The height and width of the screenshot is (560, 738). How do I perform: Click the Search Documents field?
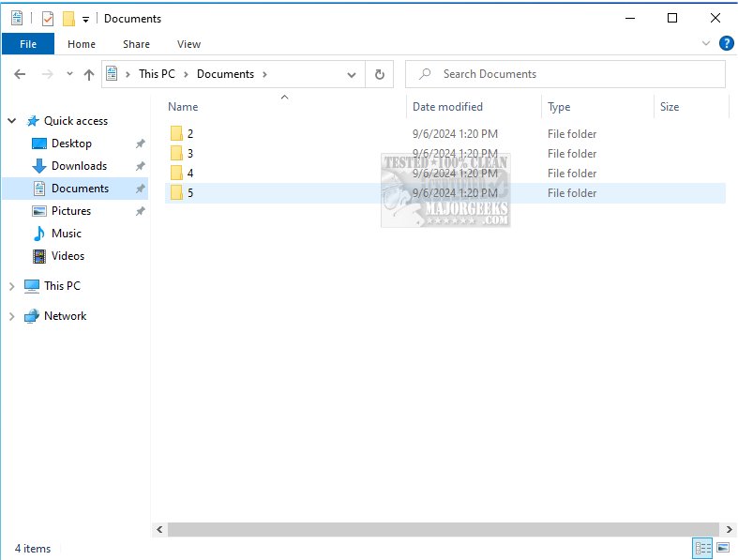(x=565, y=74)
